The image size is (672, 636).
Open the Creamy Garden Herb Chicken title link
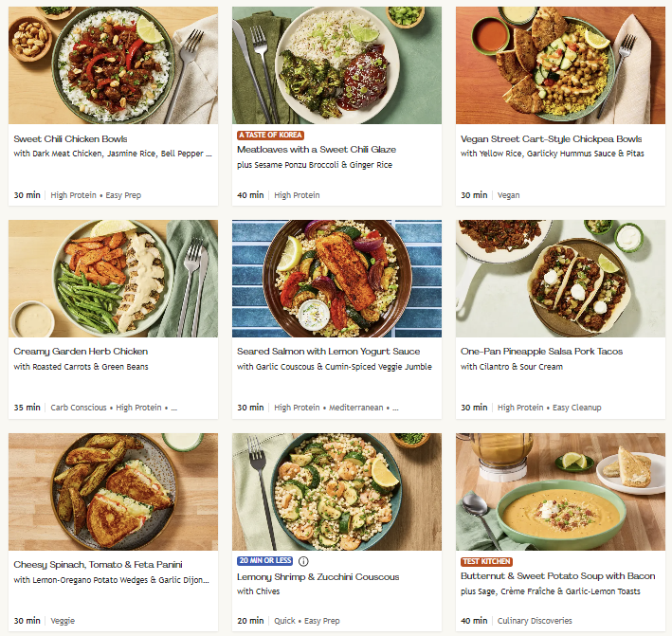pyautogui.click(x=81, y=352)
